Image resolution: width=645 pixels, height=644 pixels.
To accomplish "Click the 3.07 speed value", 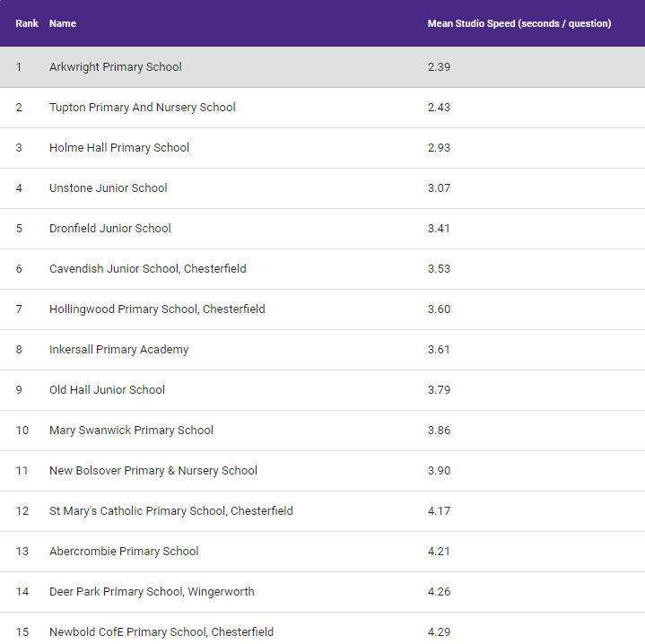I will (439, 187).
